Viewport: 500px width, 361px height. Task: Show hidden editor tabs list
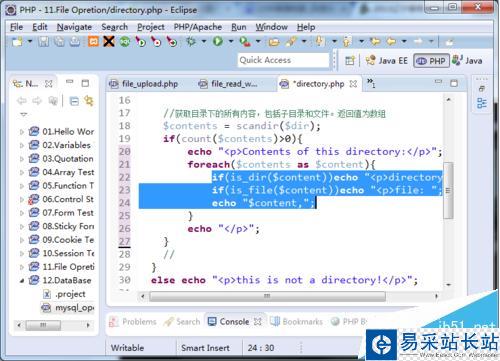[x=371, y=83]
